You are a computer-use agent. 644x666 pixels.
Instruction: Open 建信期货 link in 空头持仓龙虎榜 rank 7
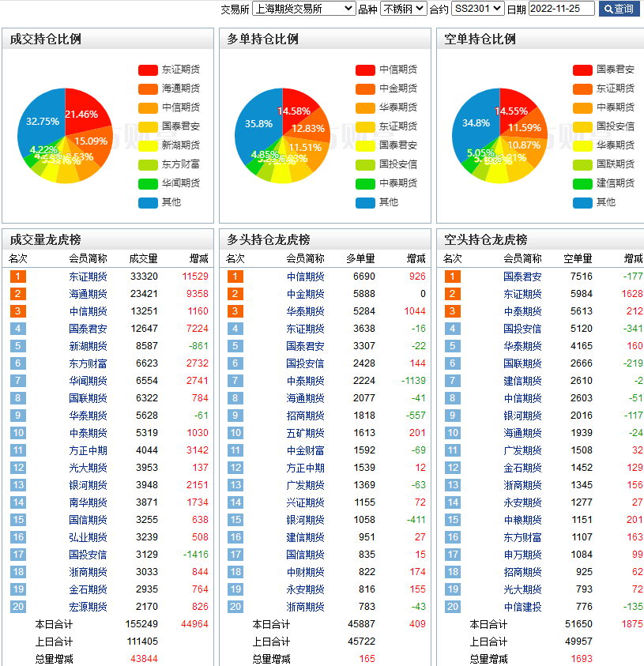[x=522, y=381]
